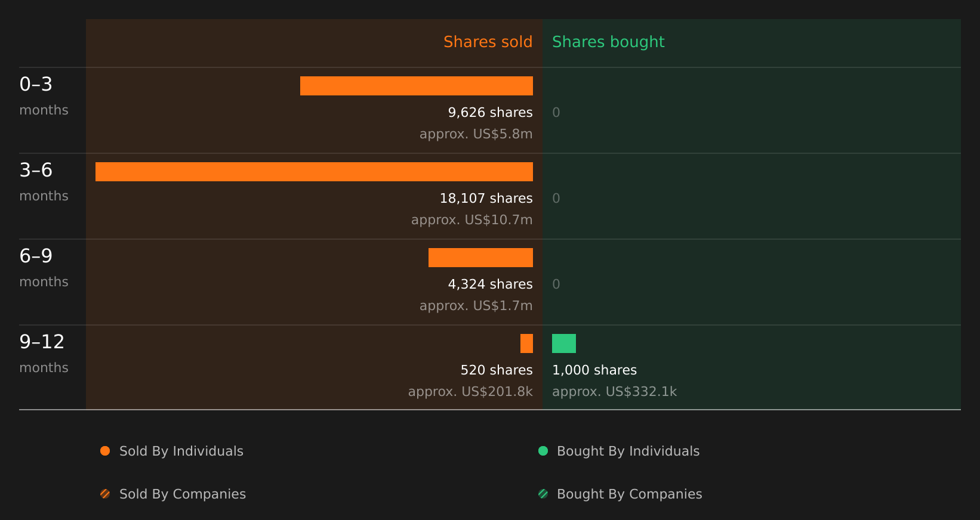The height and width of the screenshot is (520, 980).
Task: Click the 9–12 months green bought bar
Action: [x=564, y=343]
